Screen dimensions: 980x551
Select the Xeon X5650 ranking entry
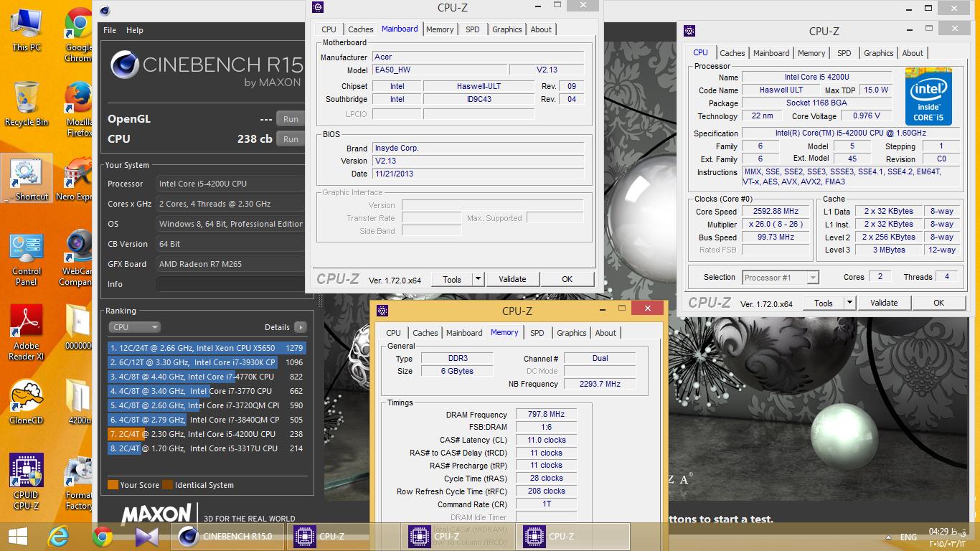[x=207, y=348]
